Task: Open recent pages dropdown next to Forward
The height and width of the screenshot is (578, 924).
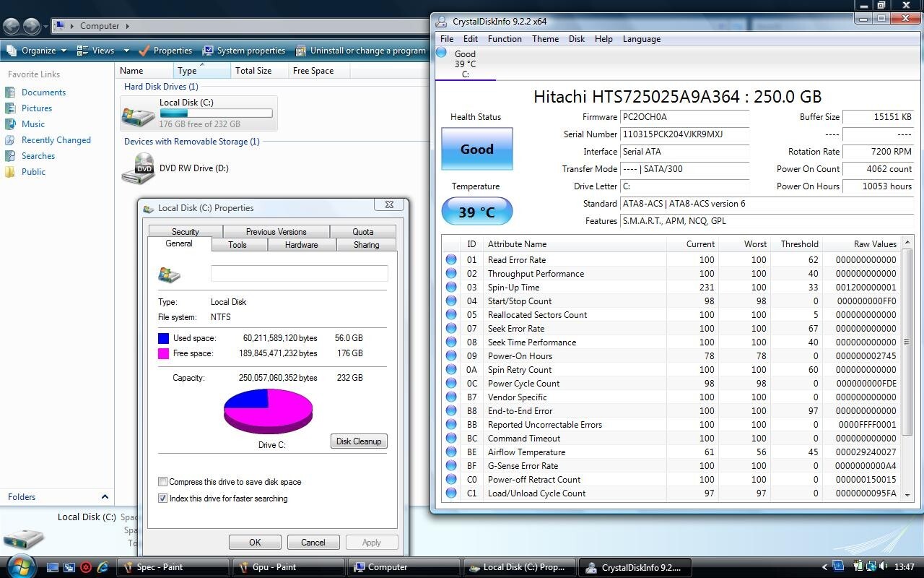Action: pos(45,27)
